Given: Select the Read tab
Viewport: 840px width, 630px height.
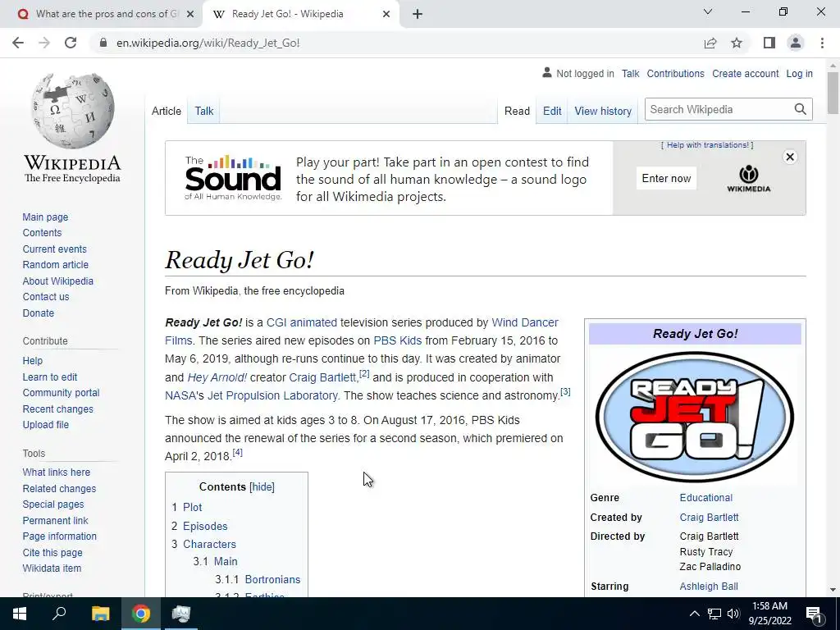Looking at the screenshot, I should [517, 111].
